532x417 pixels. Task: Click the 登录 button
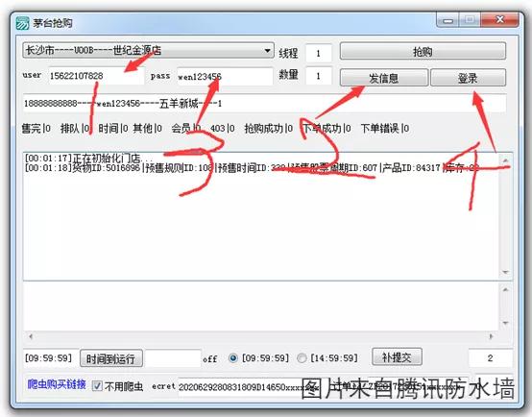pos(469,78)
